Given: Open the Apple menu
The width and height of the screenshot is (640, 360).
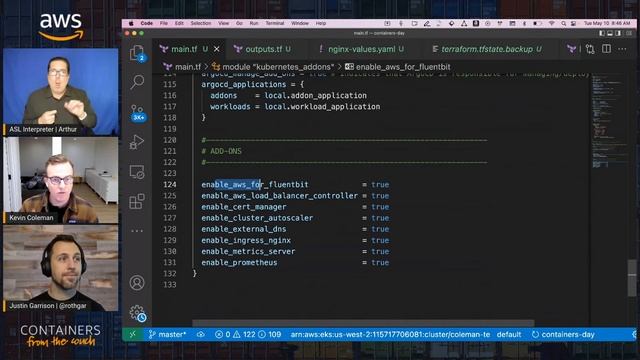Looking at the screenshot, I should [x=131, y=24].
